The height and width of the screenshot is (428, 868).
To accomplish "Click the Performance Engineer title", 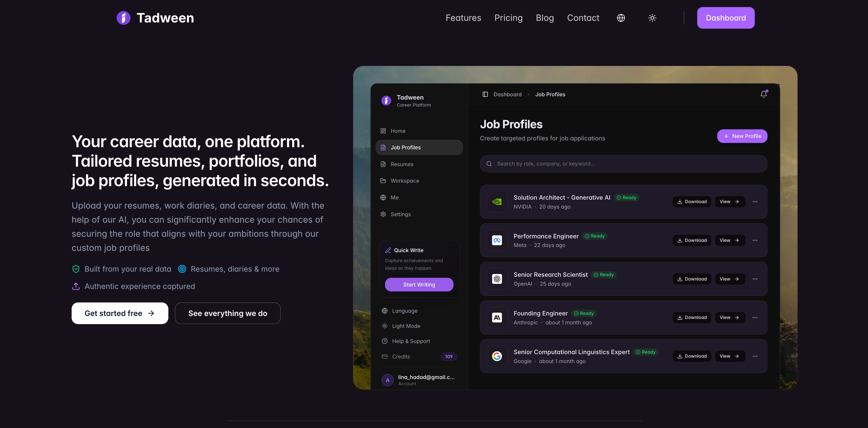I will tap(546, 236).
